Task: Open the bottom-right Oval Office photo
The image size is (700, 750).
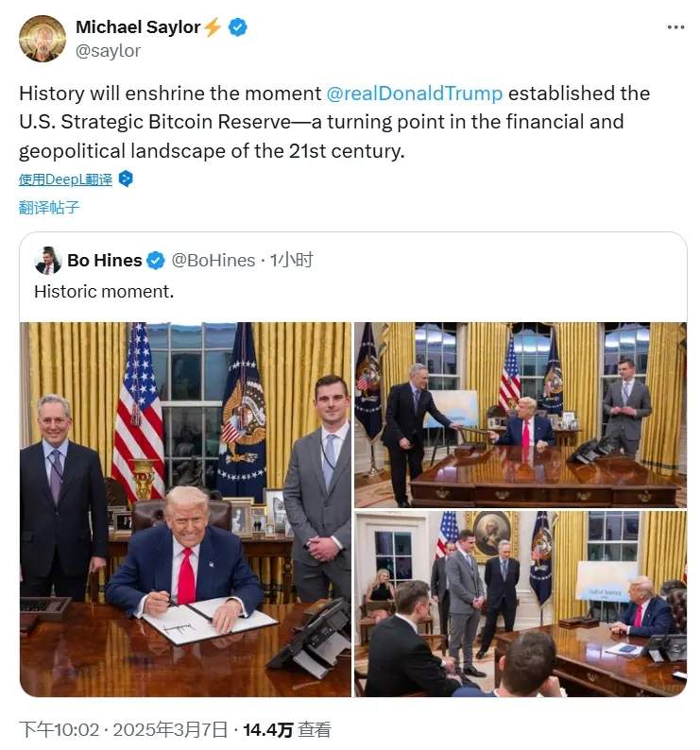Action: coord(521,604)
